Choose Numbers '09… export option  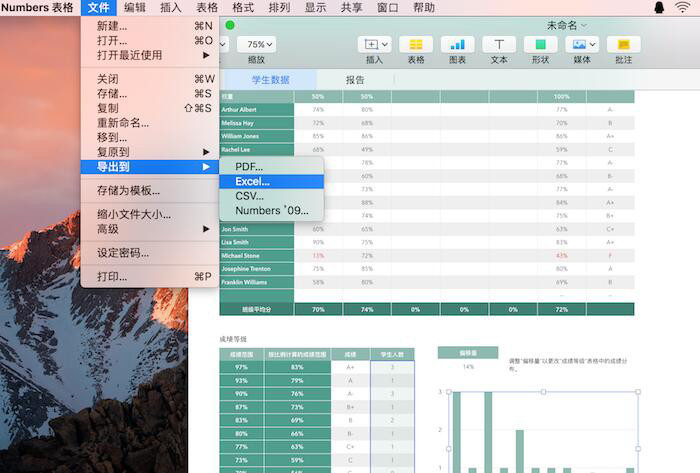tap(271, 211)
